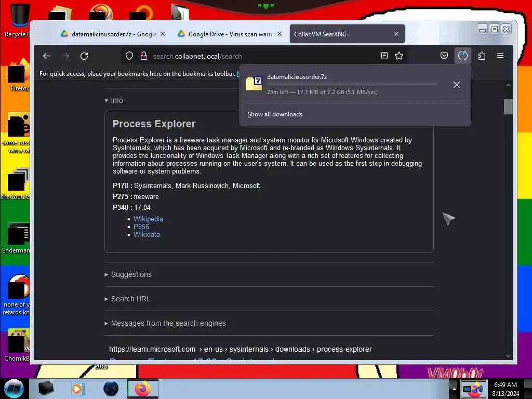Click the 7z file icon in downloads
The height and width of the screenshot is (399, 532).
coord(254,84)
